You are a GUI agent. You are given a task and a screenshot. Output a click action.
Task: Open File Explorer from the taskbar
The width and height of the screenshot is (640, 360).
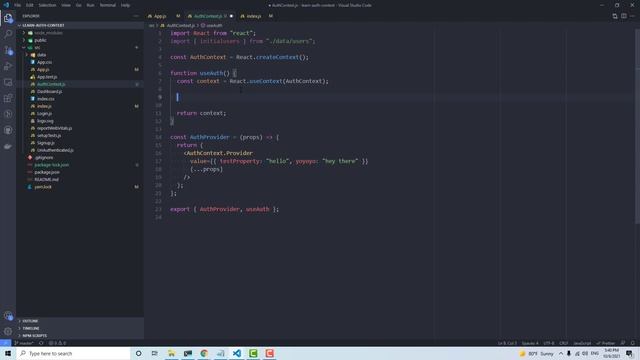[x=171, y=353]
